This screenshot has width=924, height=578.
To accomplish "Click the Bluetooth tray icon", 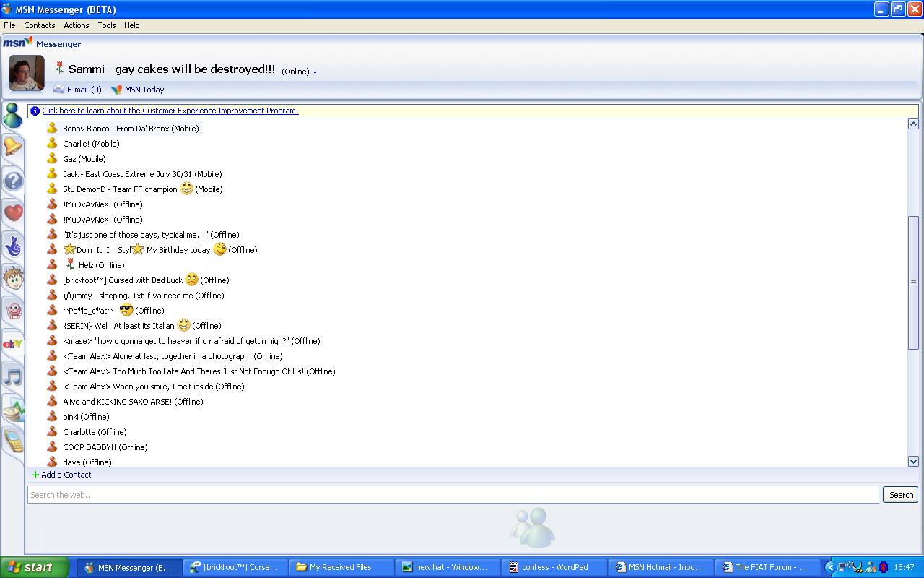I will click(884, 567).
